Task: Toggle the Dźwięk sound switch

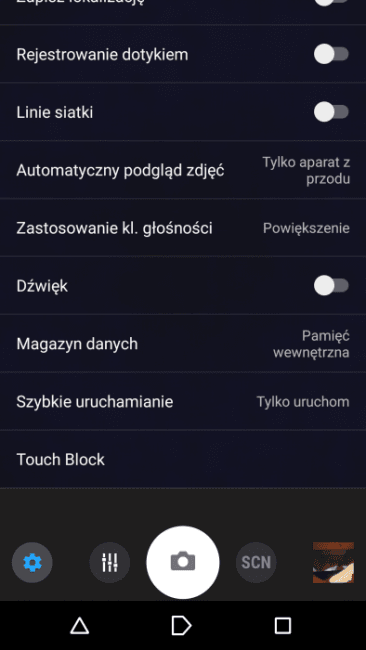Action: click(331, 286)
